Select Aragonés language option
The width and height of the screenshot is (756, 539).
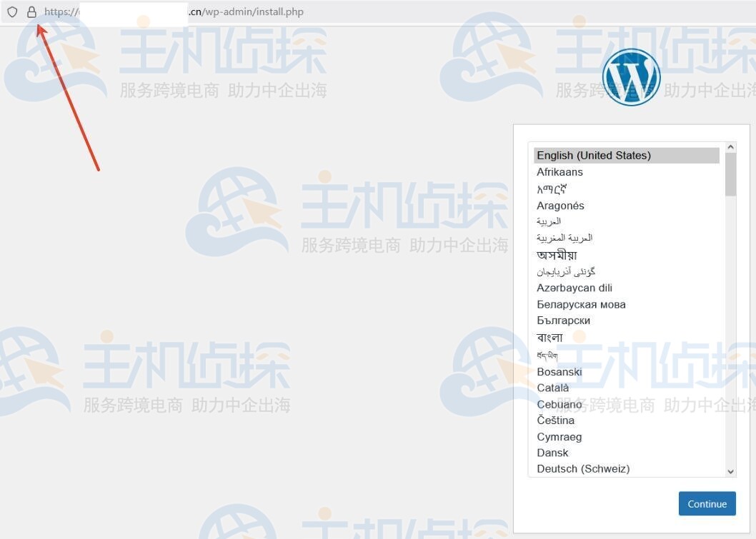pos(560,205)
